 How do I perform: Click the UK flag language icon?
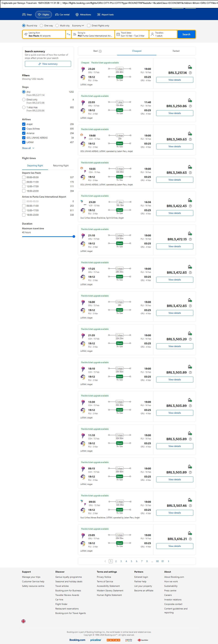23,621
